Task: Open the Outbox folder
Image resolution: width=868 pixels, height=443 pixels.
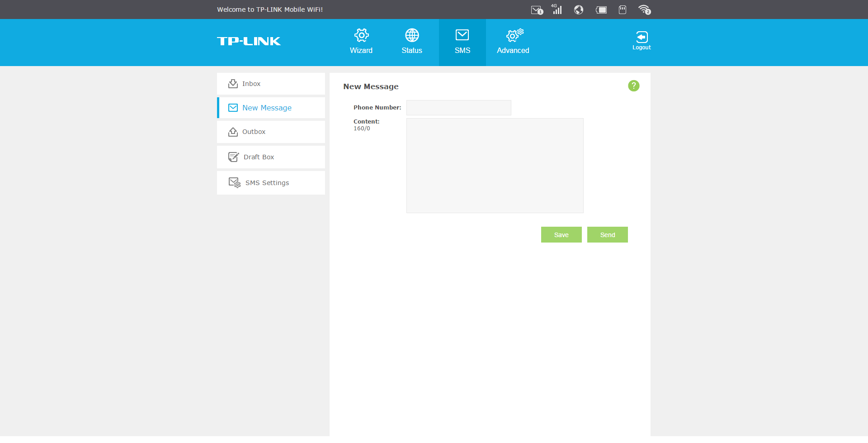Action: (271, 132)
